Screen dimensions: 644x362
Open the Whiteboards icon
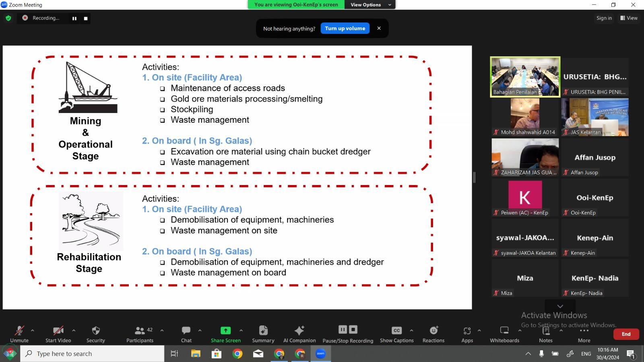click(x=504, y=330)
